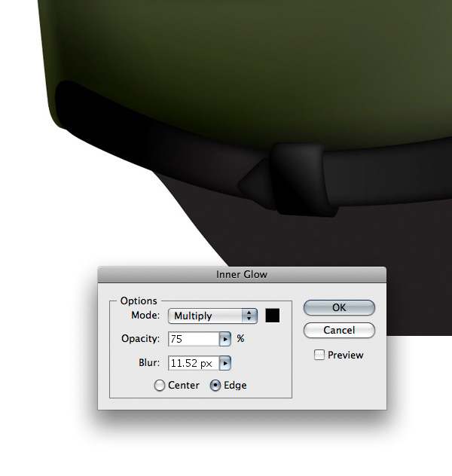Click OK to apply Inner Glow
This screenshot has height=476, width=452.
(x=339, y=307)
